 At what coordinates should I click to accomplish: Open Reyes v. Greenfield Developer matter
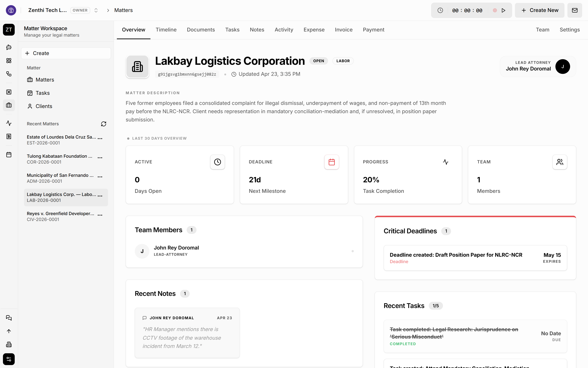[60, 216]
